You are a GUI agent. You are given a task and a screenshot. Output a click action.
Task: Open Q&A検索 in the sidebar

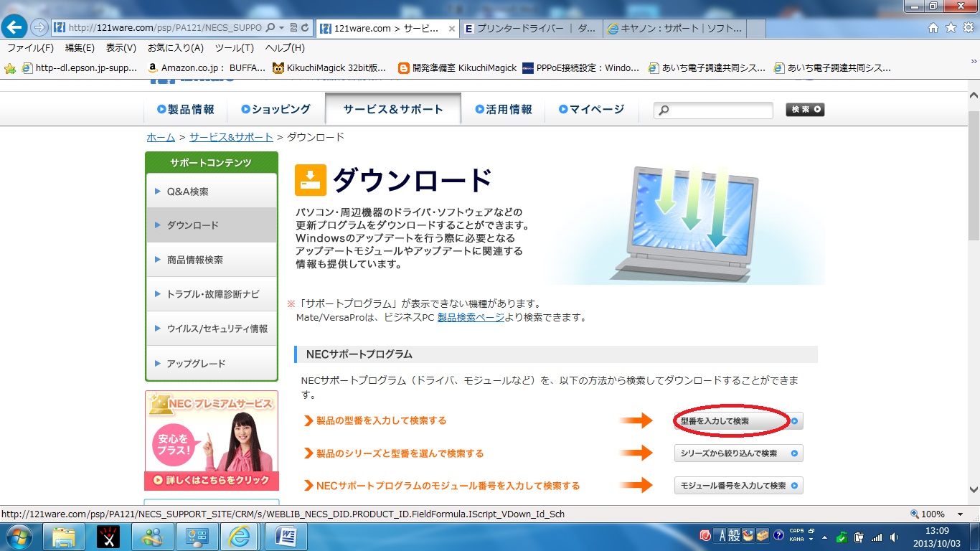tap(212, 192)
